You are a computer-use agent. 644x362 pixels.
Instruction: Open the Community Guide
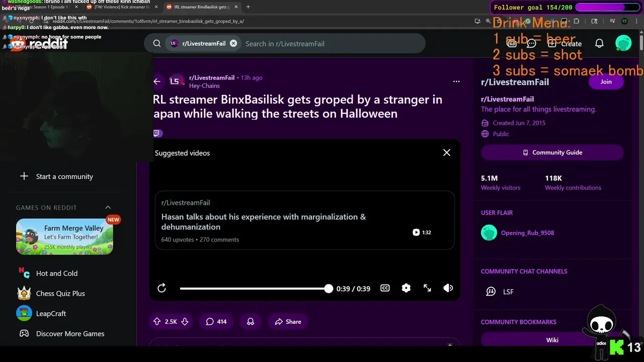(x=552, y=152)
